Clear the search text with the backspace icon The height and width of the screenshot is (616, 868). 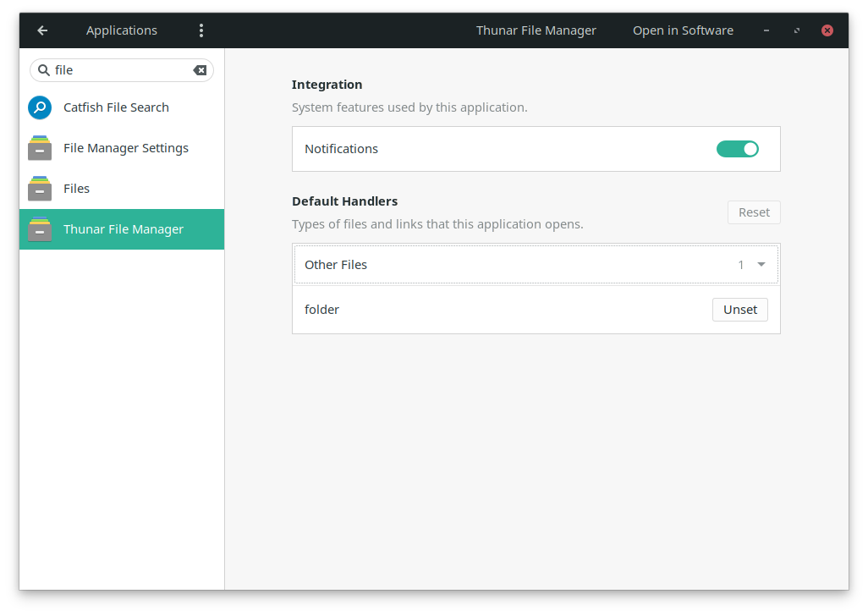tap(200, 70)
